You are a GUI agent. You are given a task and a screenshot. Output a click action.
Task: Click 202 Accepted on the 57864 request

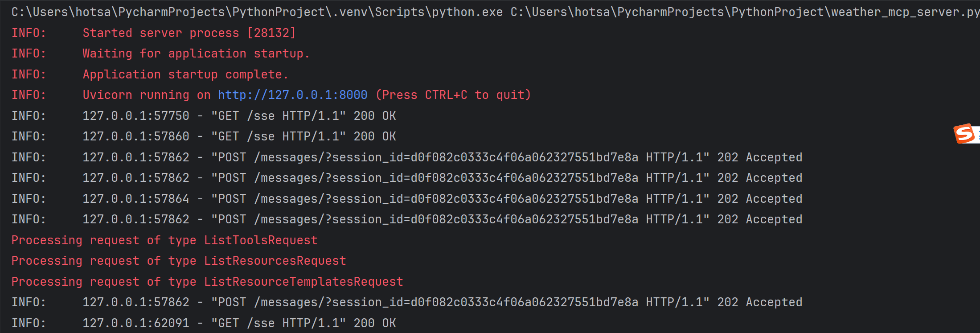click(x=759, y=199)
